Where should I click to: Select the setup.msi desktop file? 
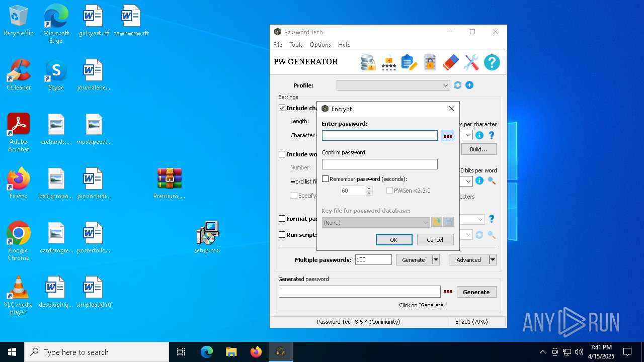coord(207,237)
